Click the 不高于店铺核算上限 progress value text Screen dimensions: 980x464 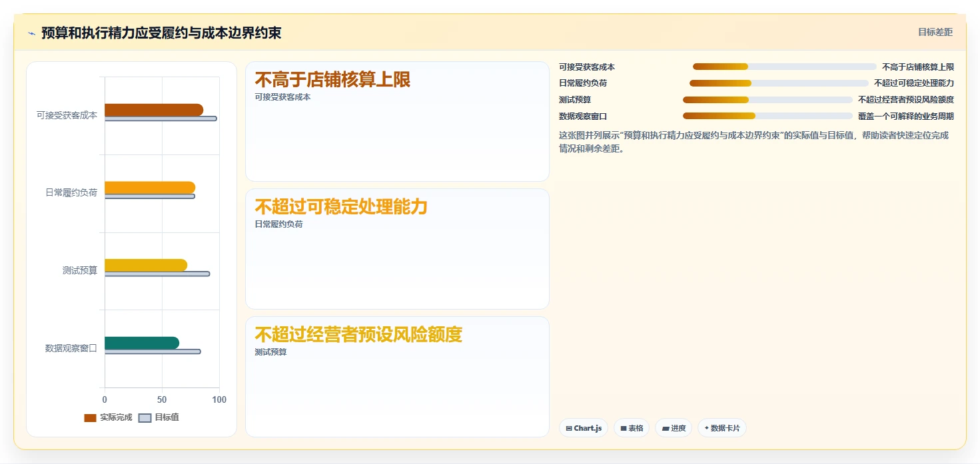tap(918, 67)
